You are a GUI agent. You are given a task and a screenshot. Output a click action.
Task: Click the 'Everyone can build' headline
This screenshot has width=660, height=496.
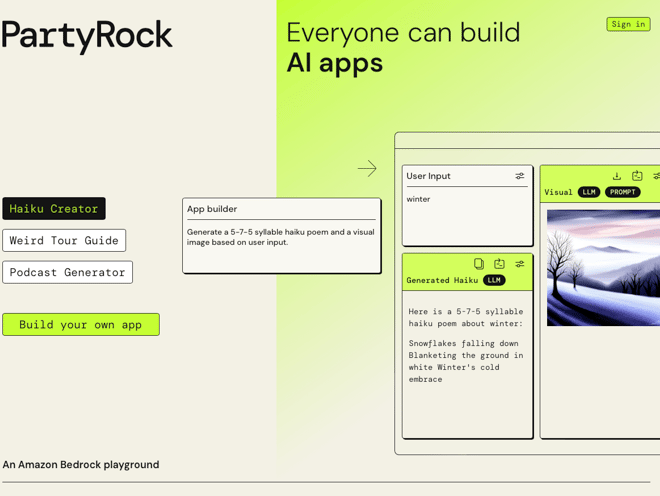point(403,32)
